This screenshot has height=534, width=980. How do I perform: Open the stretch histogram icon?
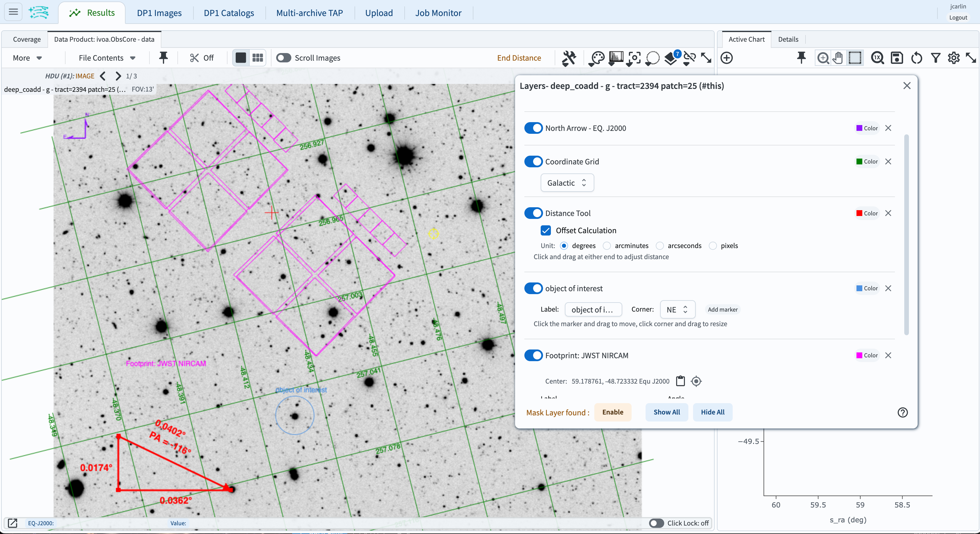pyautogui.click(x=616, y=58)
